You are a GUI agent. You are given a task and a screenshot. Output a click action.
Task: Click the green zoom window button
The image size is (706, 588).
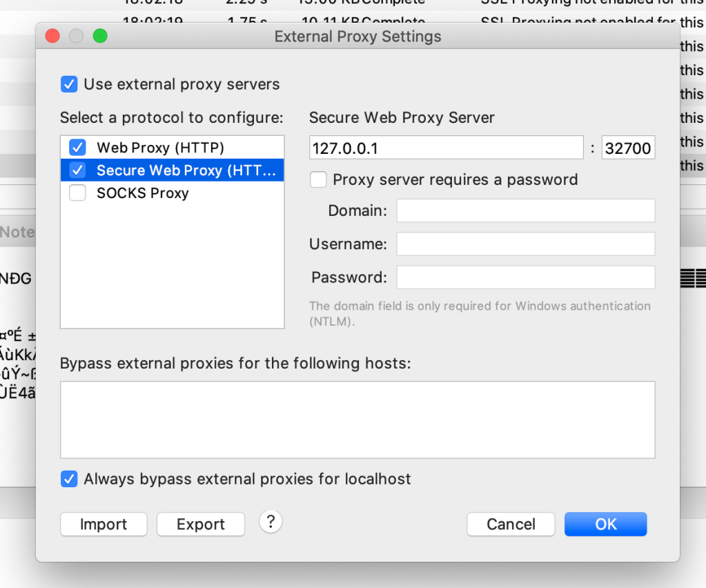point(100,36)
